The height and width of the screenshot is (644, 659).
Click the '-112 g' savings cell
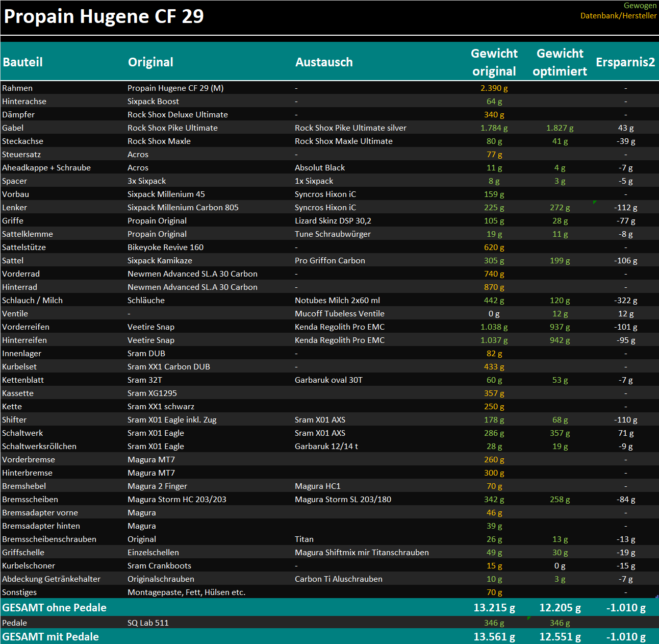click(x=626, y=208)
